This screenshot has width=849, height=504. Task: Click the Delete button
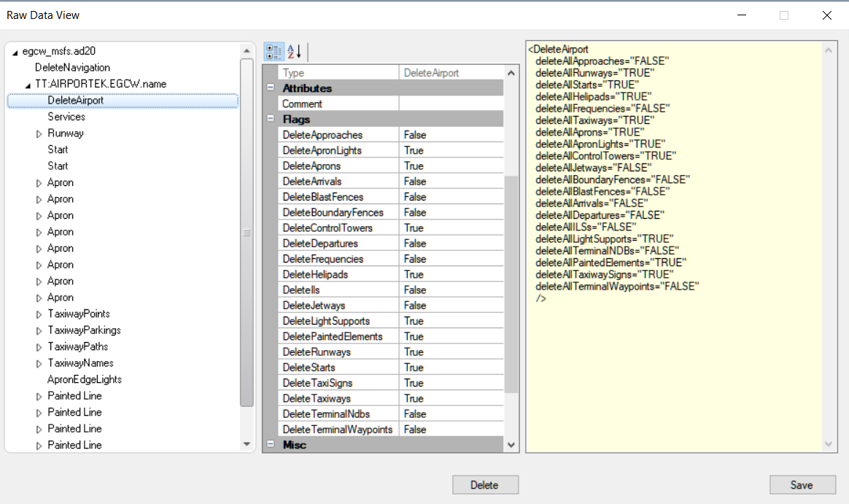(x=485, y=484)
